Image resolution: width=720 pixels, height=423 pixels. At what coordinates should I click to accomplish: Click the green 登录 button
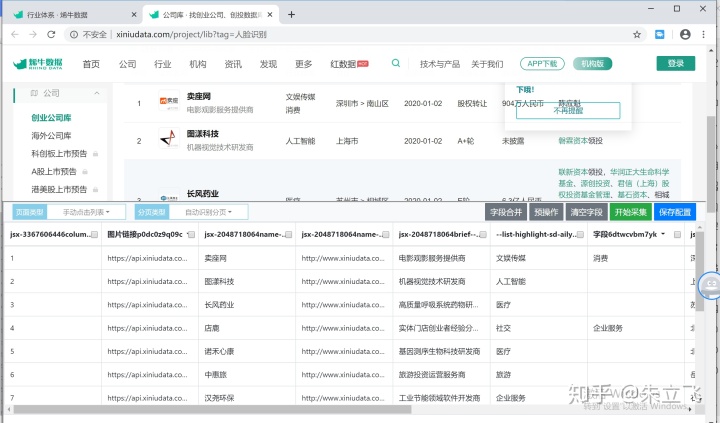click(x=675, y=63)
